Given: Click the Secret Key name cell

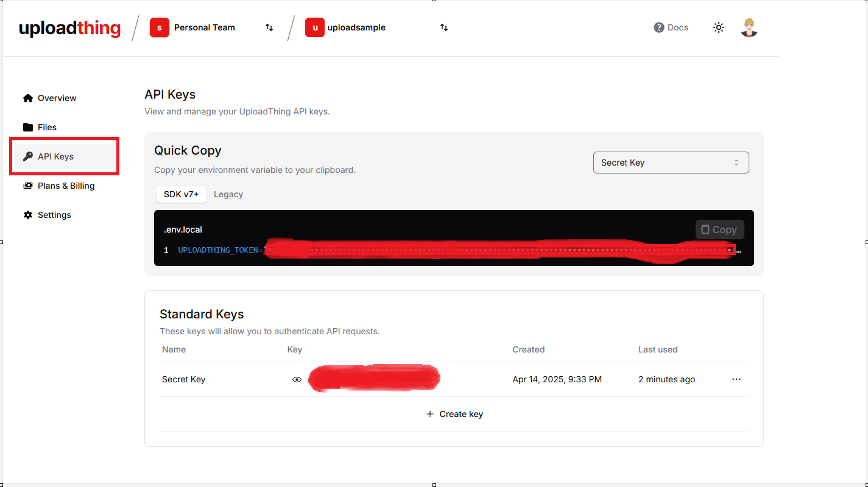Looking at the screenshot, I should click(x=183, y=379).
